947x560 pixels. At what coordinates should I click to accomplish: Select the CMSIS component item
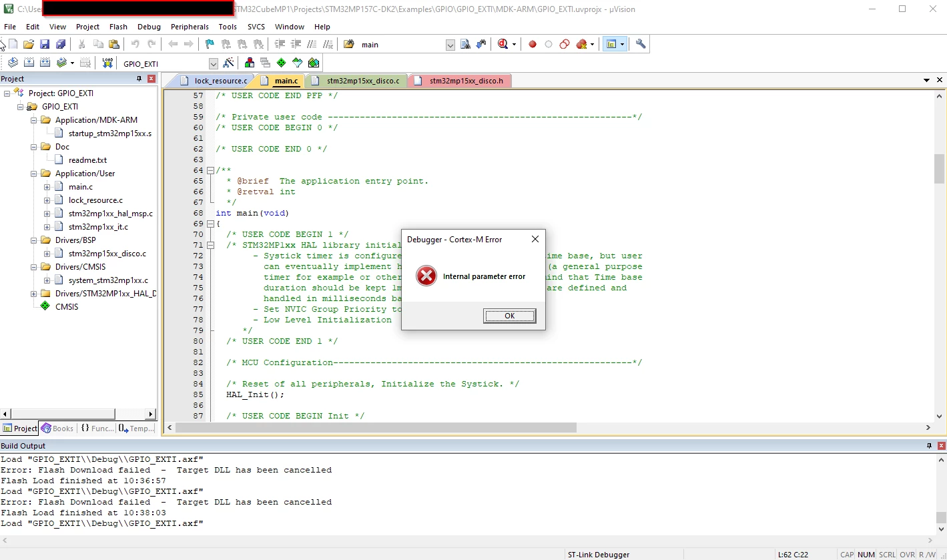(x=67, y=307)
